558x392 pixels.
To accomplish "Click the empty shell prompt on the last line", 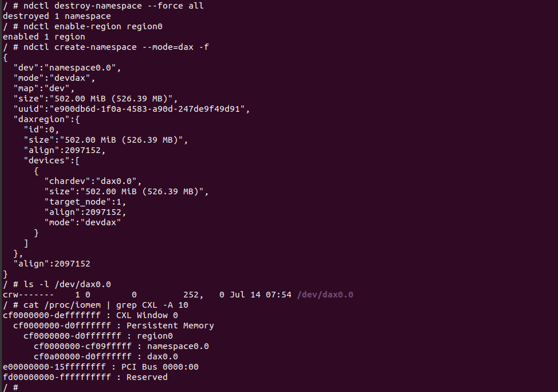I will click(x=16, y=387).
